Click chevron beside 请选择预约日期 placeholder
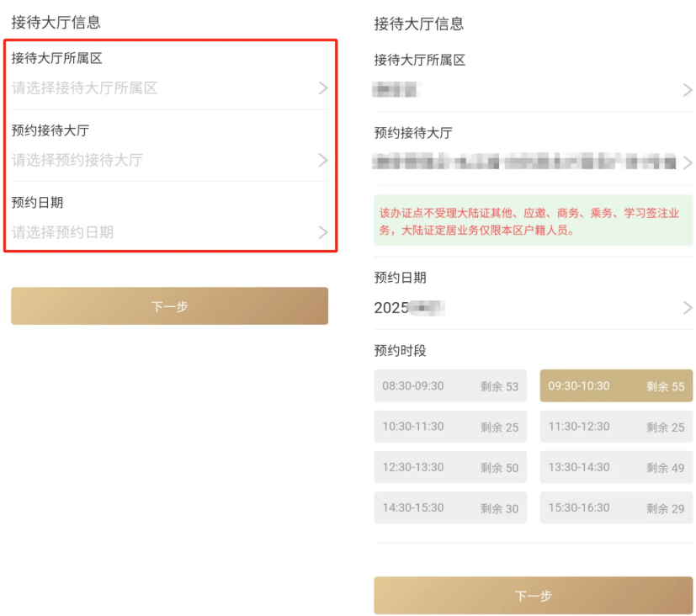Viewport: 696px width, 616px height. pyautogui.click(x=322, y=232)
